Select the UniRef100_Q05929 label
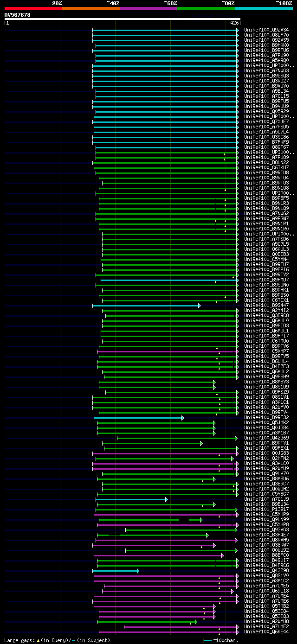Viewport: 297px width, 644px height. pyautogui.click(x=267, y=111)
